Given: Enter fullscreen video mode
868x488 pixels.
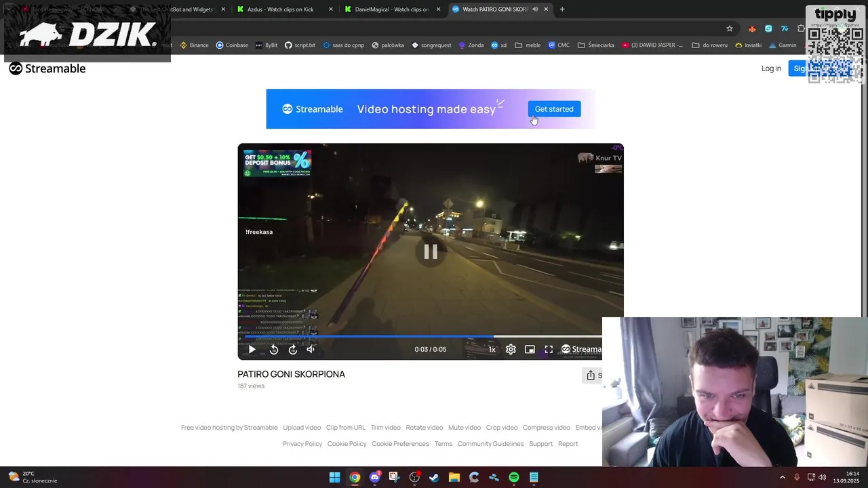Looking at the screenshot, I should [x=549, y=350].
